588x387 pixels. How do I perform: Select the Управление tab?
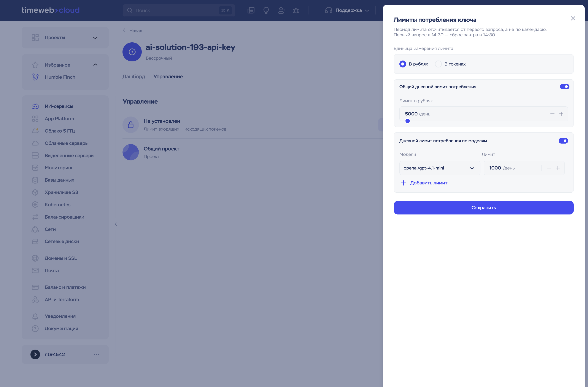click(x=168, y=77)
